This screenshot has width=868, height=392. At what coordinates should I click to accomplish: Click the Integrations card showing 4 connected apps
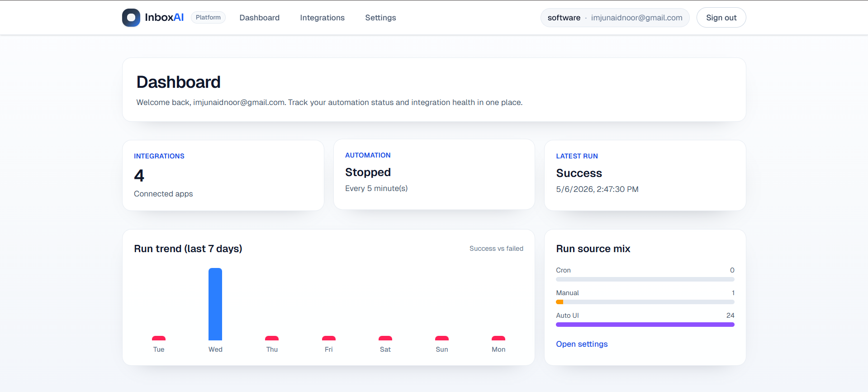coord(223,175)
